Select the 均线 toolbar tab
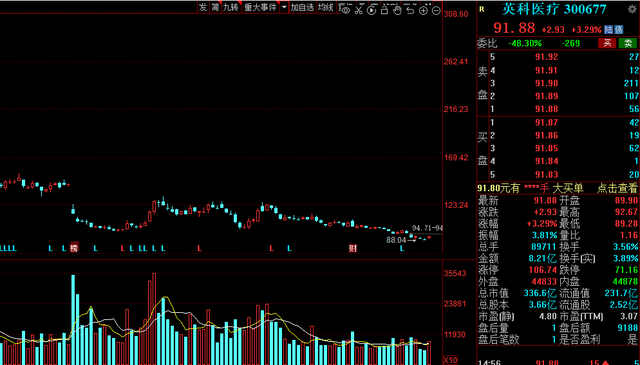This screenshot has width=640, height=365. 325,7
